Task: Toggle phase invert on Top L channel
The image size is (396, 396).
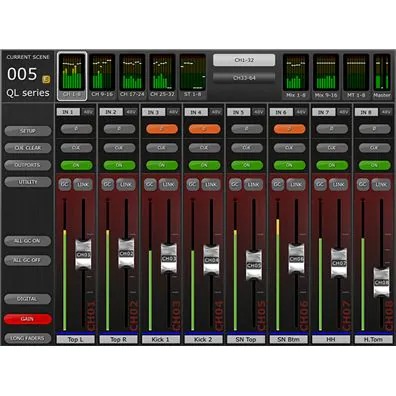Action: [x=76, y=129]
